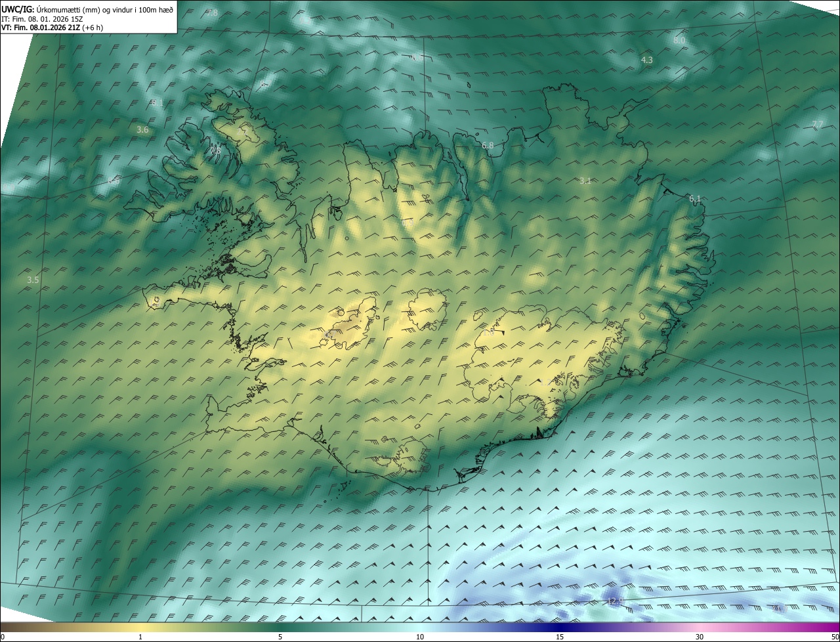The image size is (840, 642).
Task: Click the 7.7 value label on the map
Action: [817, 125]
